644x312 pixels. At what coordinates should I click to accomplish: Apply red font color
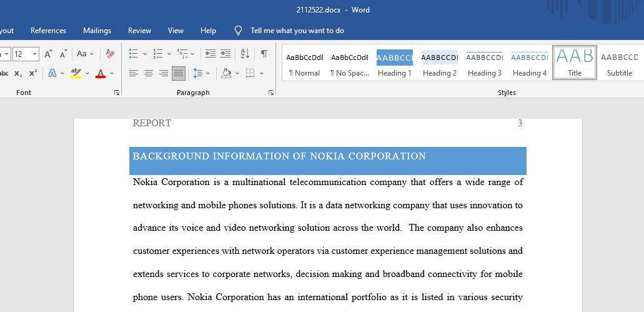pyautogui.click(x=101, y=74)
